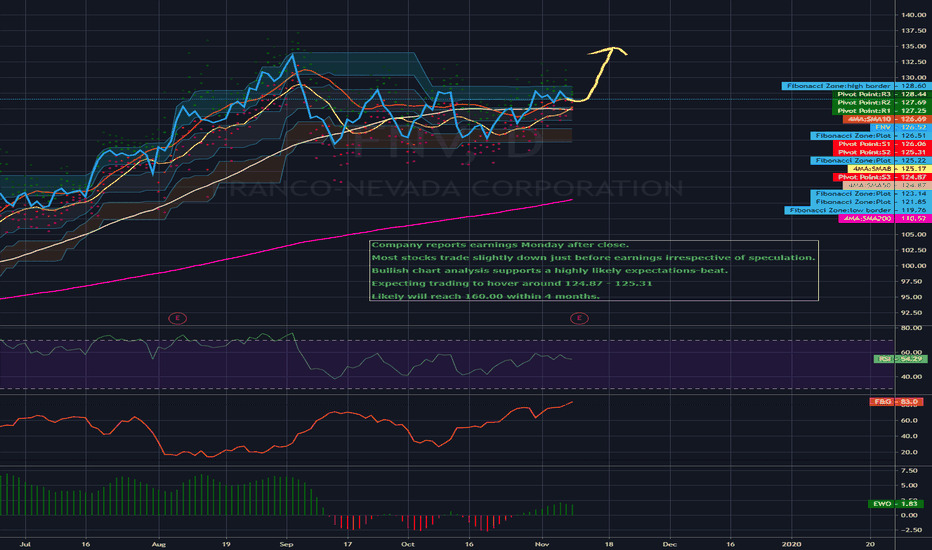Click the EWO 1.83 value label

[895, 504]
